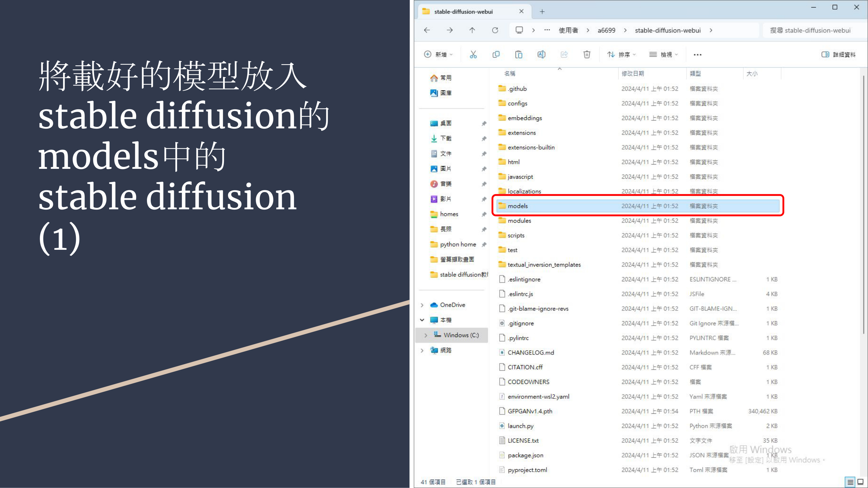The width and height of the screenshot is (868, 488).
Task: Select the models folder
Action: pos(638,206)
